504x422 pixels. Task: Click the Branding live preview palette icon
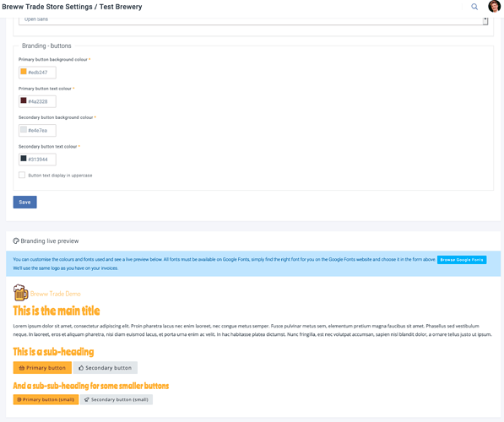pyautogui.click(x=16, y=241)
